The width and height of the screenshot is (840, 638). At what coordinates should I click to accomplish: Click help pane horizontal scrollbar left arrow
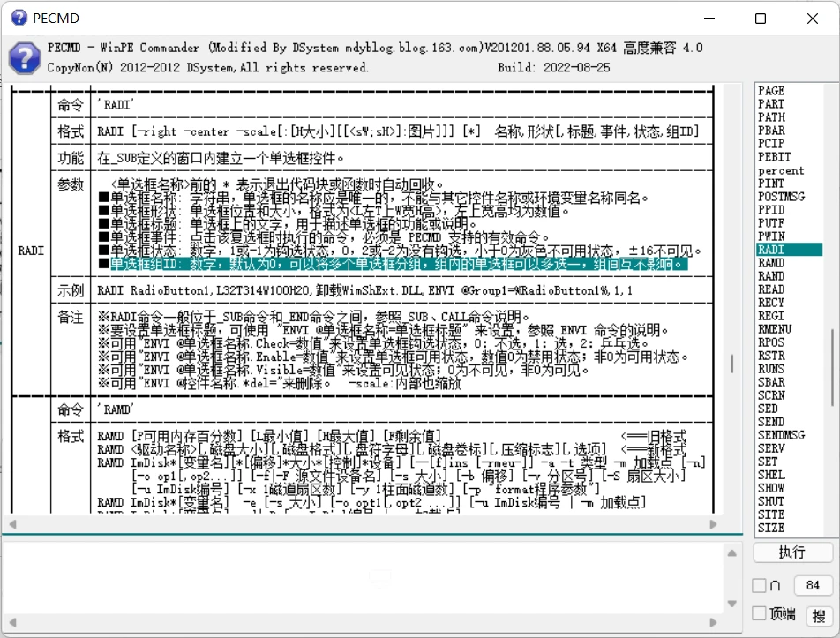(13, 524)
